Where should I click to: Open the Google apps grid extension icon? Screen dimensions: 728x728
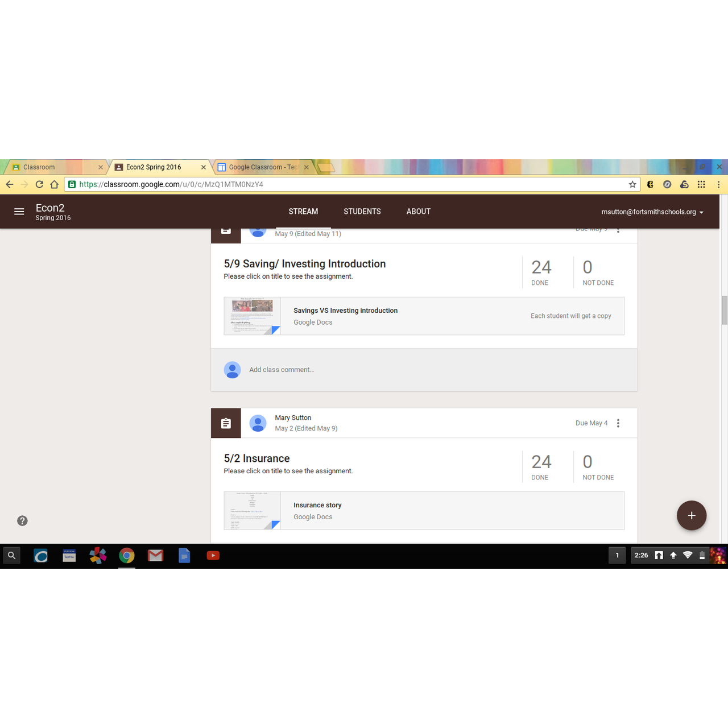point(701,184)
